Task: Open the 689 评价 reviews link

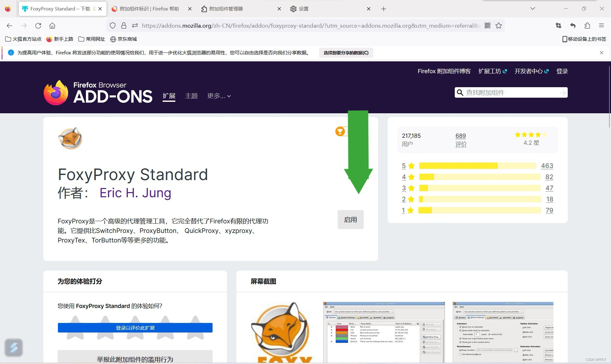Action: click(460, 140)
